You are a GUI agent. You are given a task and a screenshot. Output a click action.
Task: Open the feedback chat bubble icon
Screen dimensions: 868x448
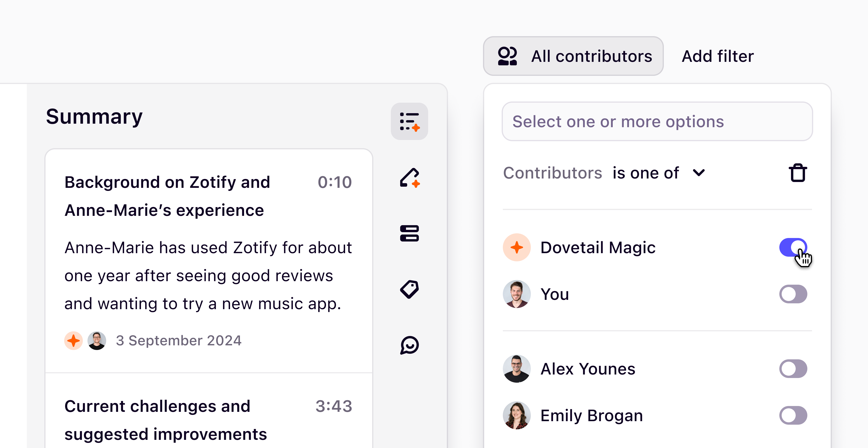[x=409, y=345]
